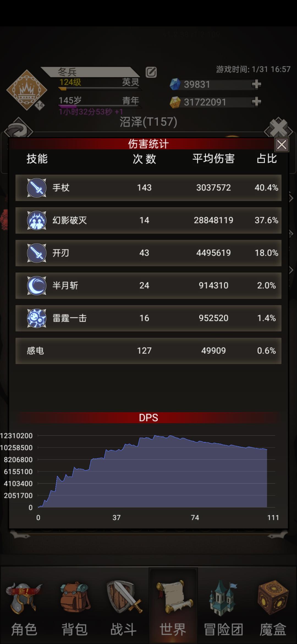This screenshot has height=644, width=297.
Task: Tap the 幻影破灭 skill icon
Action: [x=37, y=220]
